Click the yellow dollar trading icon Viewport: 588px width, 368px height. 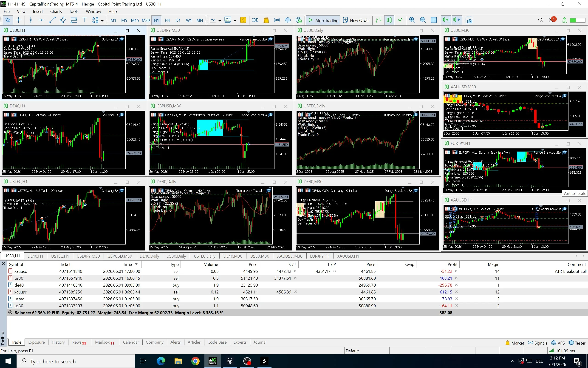point(243,20)
